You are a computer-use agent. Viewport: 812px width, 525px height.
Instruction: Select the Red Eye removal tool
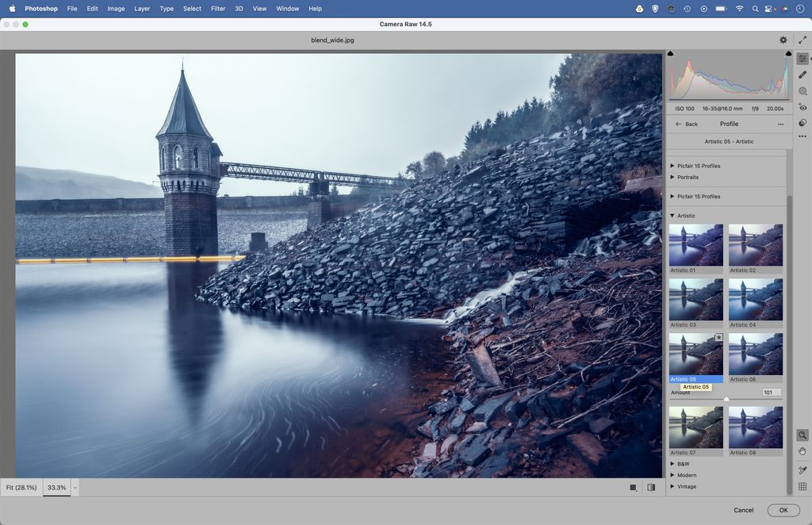point(802,106)
